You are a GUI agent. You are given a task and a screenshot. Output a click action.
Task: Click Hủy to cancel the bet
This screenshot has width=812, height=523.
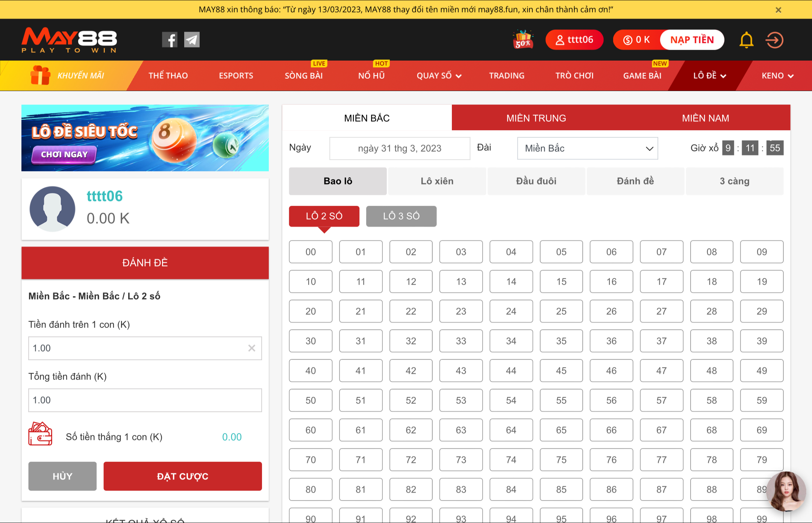click(62, 476)
